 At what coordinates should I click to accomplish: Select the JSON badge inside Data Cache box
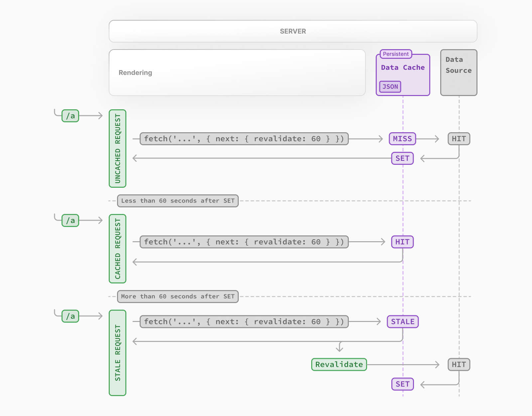point(389,86)
